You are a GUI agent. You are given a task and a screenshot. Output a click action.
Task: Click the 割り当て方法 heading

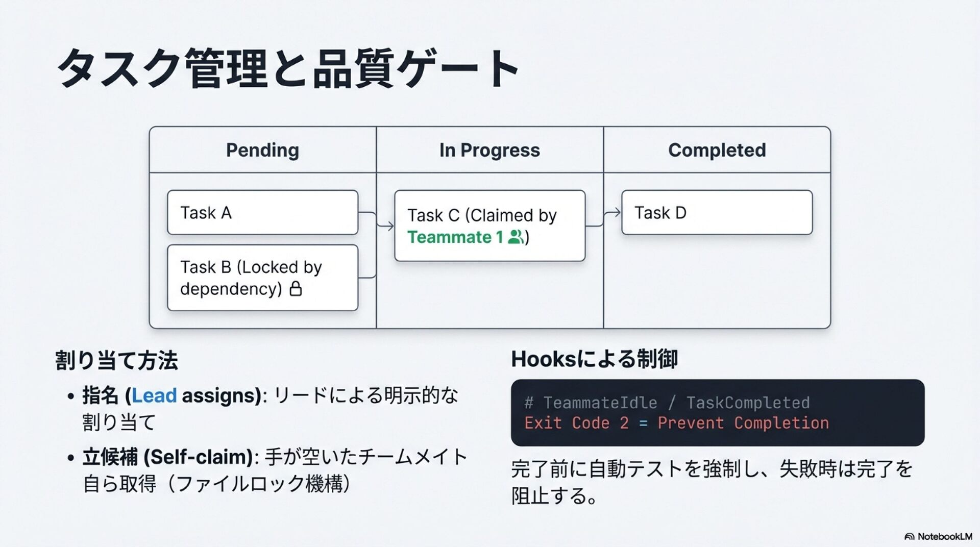pyautogui.click(x=116, y=360)
